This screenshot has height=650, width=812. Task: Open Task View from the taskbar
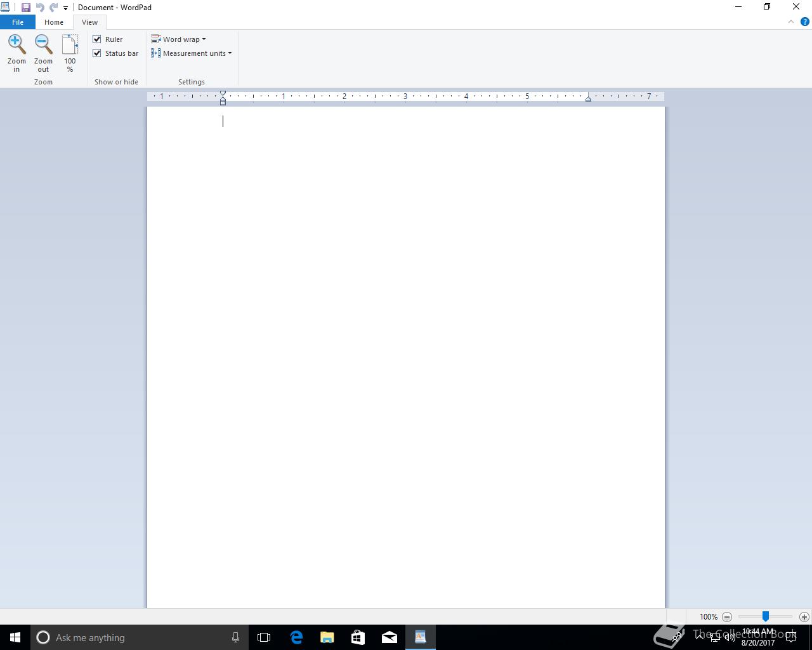[264, 637]
